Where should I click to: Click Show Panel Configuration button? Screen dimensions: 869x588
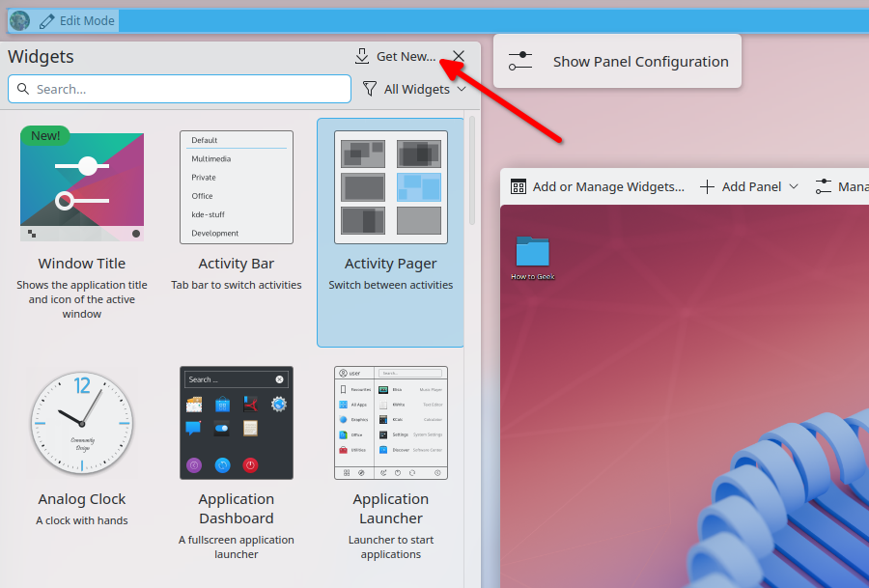tap(617, 61)
